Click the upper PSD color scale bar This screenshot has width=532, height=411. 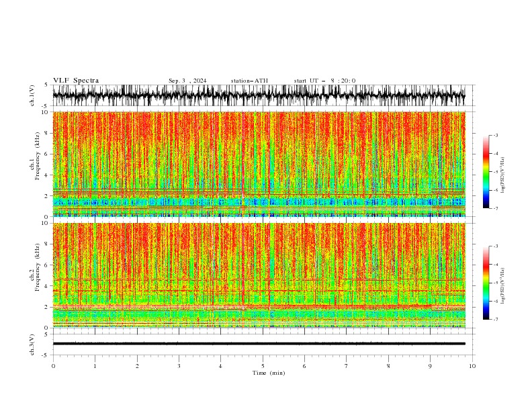point(486,172)
